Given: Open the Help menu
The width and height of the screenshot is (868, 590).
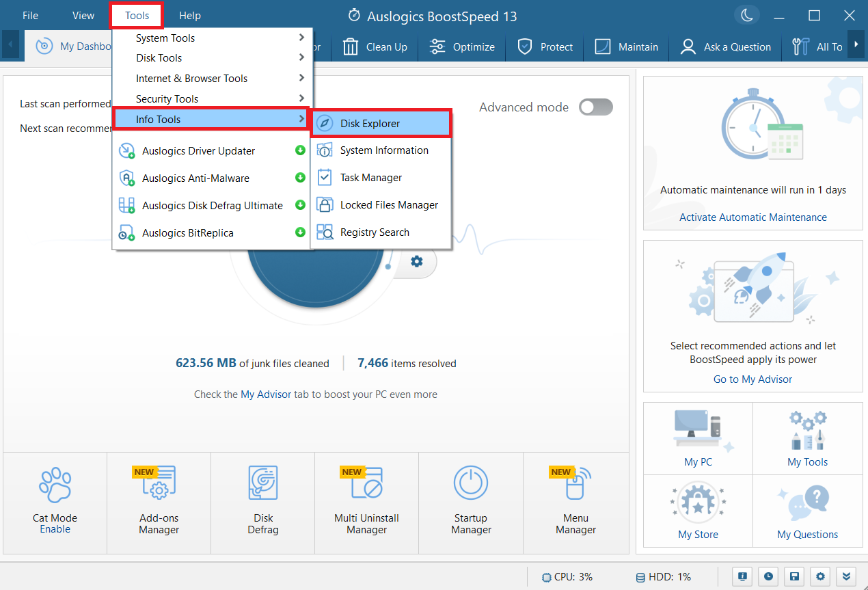Looking at the screenshot, I should click(x=190, y=16).
